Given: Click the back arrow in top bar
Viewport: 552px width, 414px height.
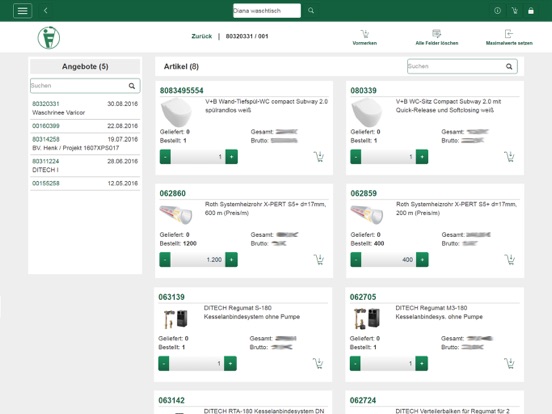Looking at the screenshot, I should point(45,11).
